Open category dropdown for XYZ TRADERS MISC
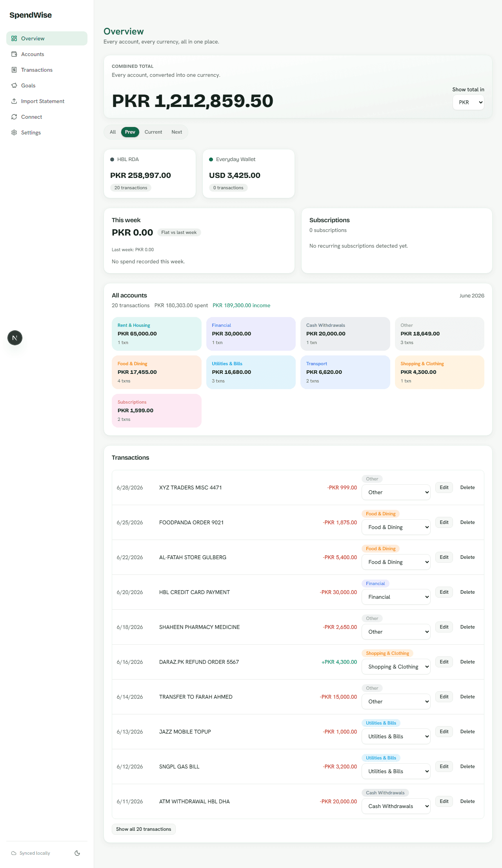The image size is (502, 868). pos(396,492)
